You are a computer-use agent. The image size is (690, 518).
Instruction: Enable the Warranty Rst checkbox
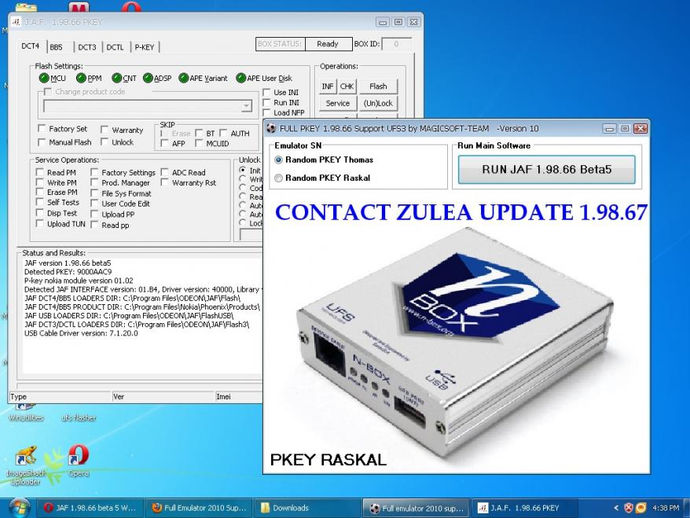(165, 182)
